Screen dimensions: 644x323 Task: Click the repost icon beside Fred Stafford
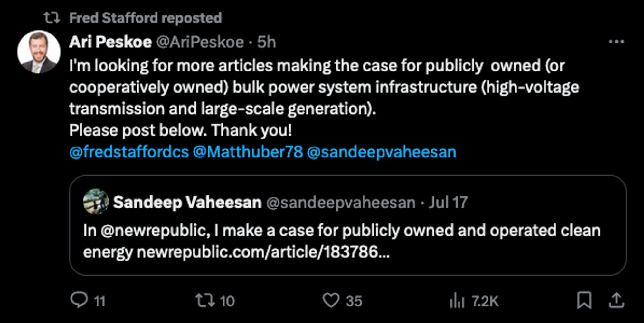(52, 18)
